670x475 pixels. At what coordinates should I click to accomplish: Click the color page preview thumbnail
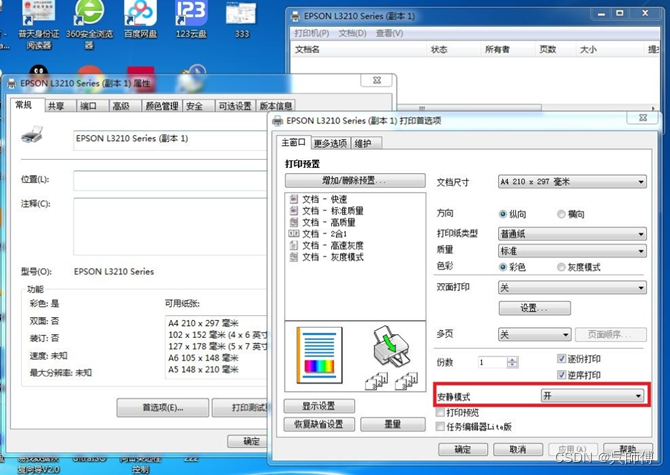[319, 355]
